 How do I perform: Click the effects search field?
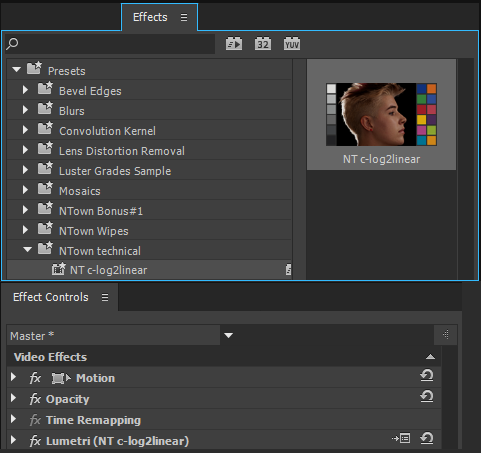click(x=110, y=44)
